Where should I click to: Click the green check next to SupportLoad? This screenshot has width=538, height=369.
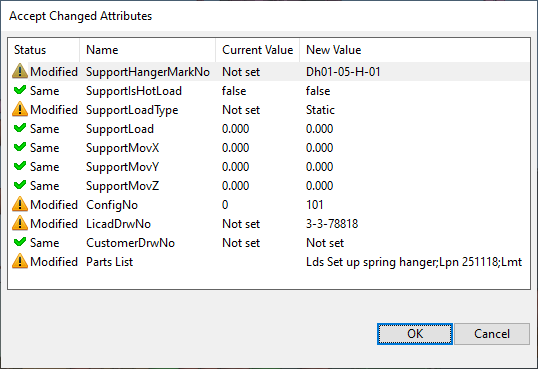point(20,128)
